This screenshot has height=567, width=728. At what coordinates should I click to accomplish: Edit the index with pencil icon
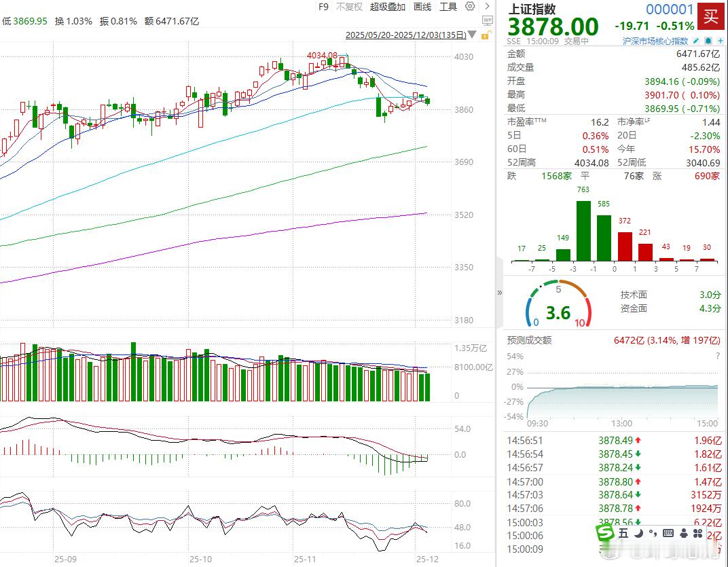click(696, 41)
